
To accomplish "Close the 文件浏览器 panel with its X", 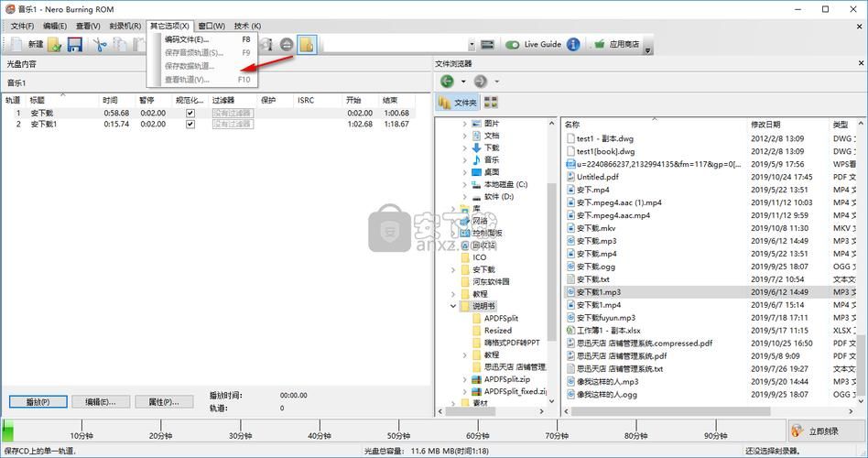I will click(x=861, y=64).
